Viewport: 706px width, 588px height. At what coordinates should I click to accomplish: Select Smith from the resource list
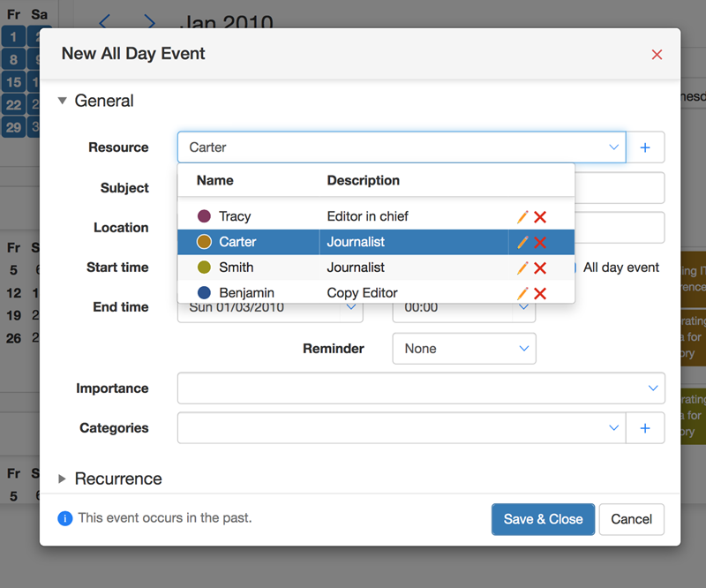click(x=236, y=268)
